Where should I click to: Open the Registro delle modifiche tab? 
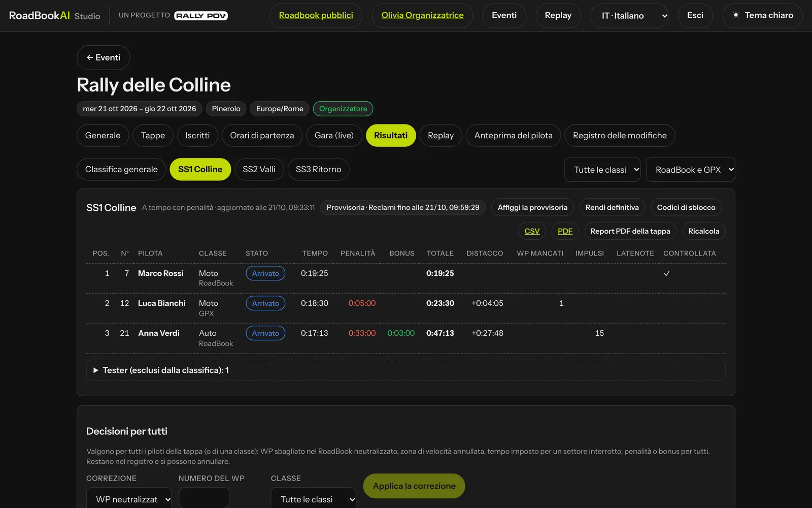[620, 136]
